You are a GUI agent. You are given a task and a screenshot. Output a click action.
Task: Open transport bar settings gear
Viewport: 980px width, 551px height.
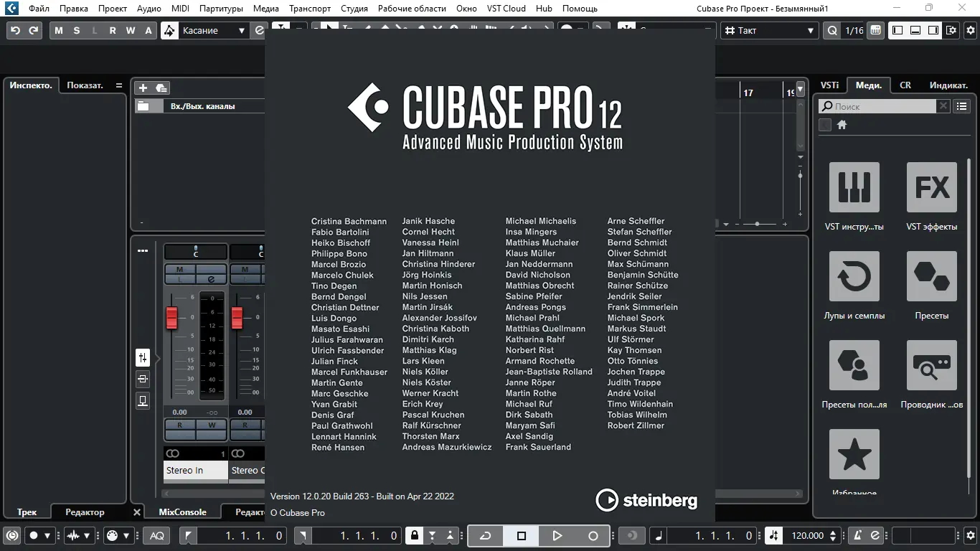[971, 536]
